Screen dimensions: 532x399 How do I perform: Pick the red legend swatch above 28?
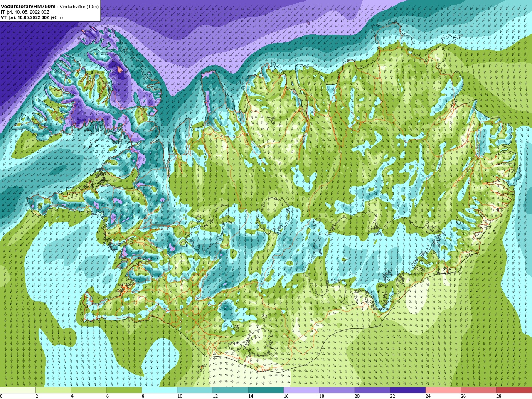tap(514, 390)
